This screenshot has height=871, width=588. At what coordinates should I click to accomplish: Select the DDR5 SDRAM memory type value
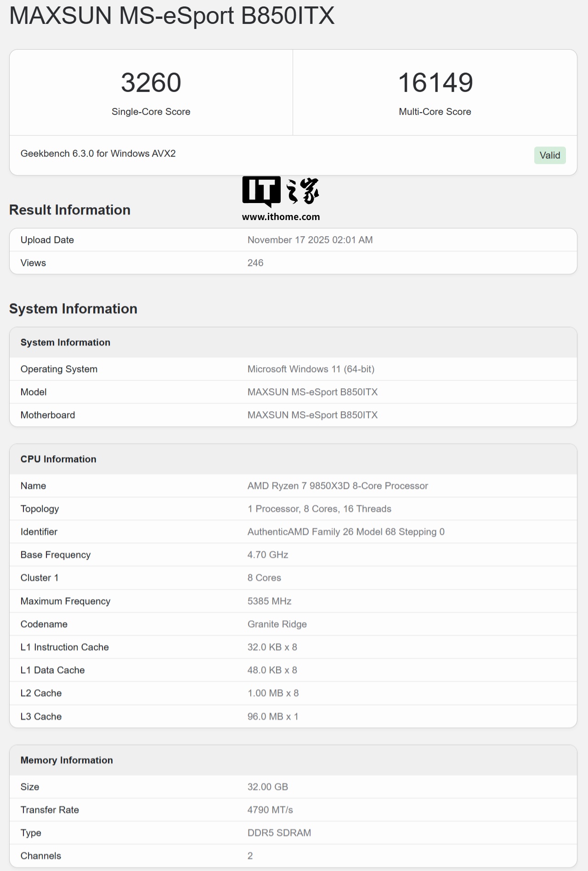click(x=279, y=832)
